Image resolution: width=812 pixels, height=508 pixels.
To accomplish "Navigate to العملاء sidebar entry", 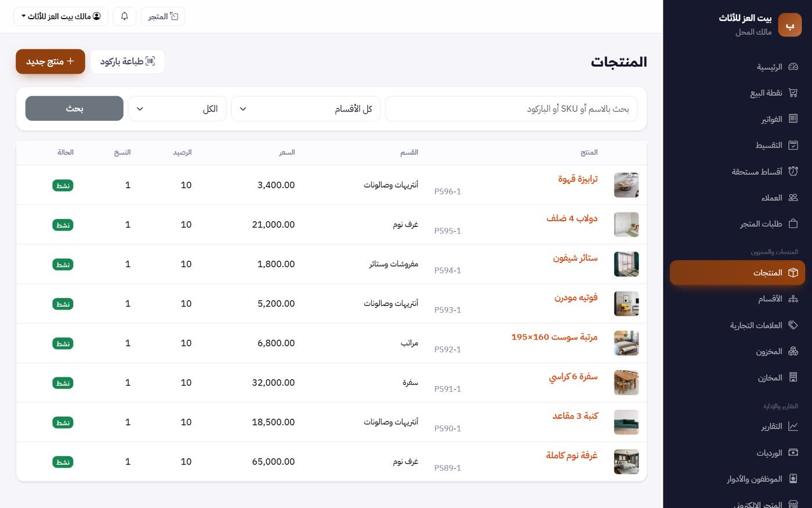I will [x=737, y=197].
